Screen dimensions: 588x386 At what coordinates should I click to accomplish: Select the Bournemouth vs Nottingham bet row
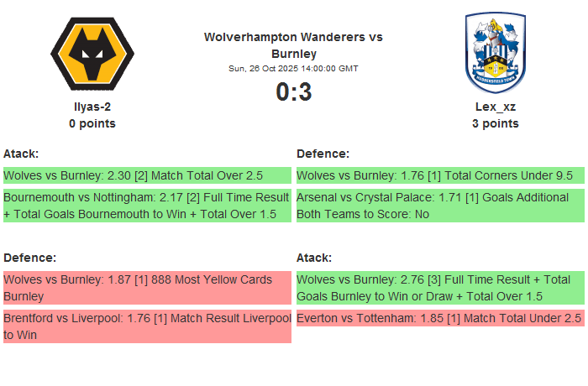point(147,206)
